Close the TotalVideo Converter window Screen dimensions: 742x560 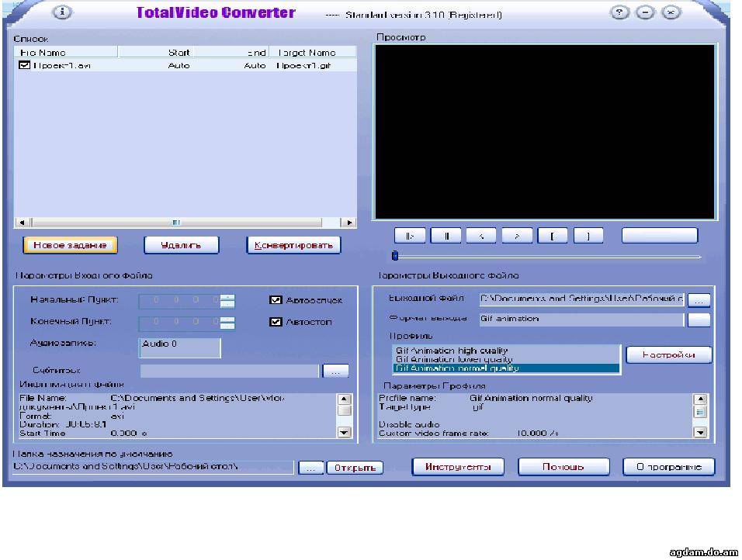[x=671, y=12]
